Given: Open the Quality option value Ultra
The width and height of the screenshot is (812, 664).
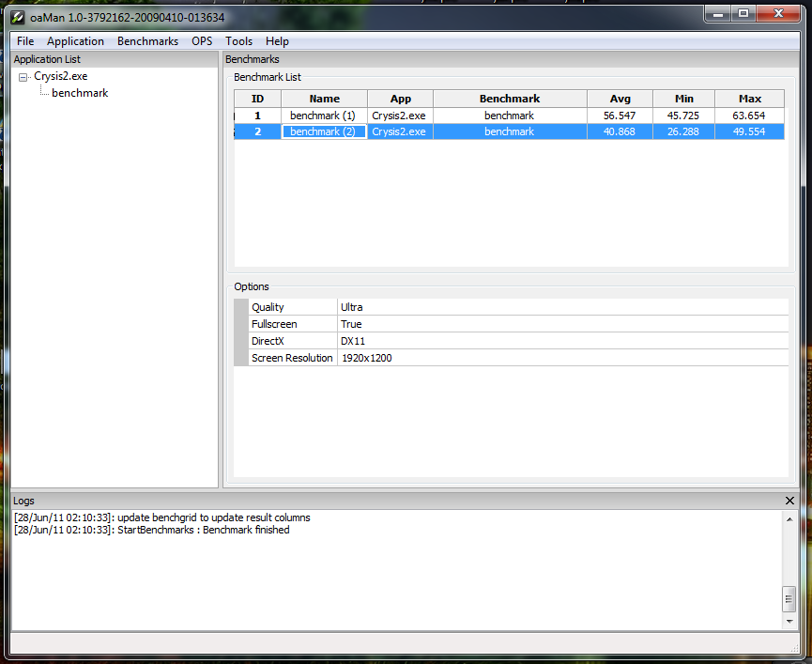Looking at the screenshot, I should point(561,307).
